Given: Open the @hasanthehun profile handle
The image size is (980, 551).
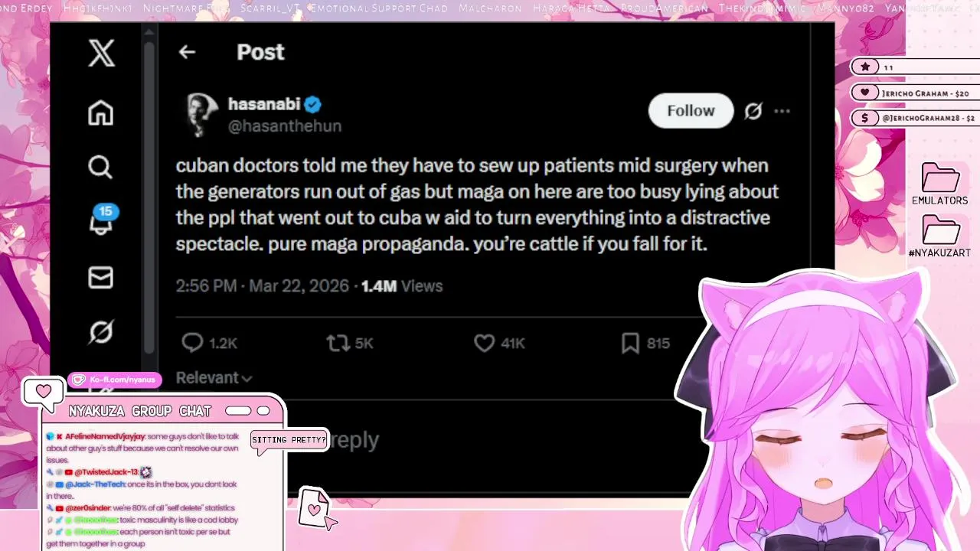Looking at the screenshot, I should tap(285, 126).
